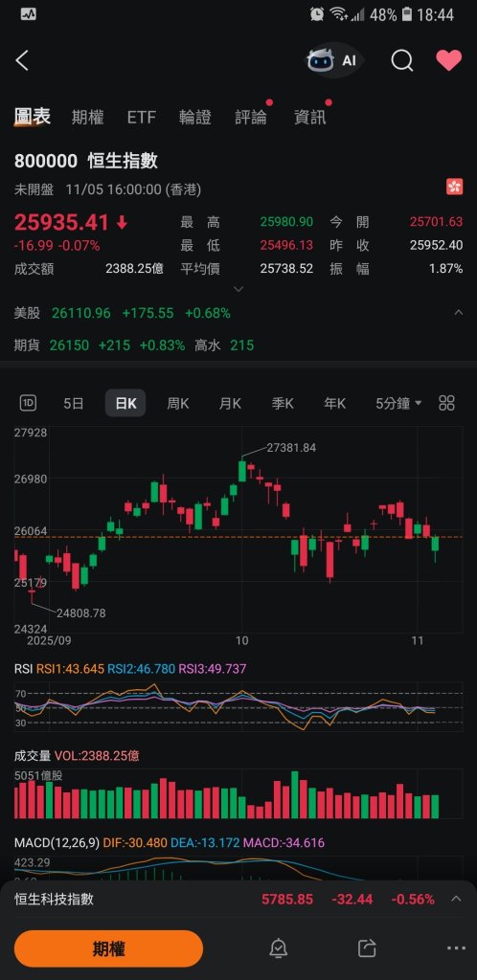Tap the RSI1:43.645 value
This screenshot has width=477, height=980.
coord(70,669)
